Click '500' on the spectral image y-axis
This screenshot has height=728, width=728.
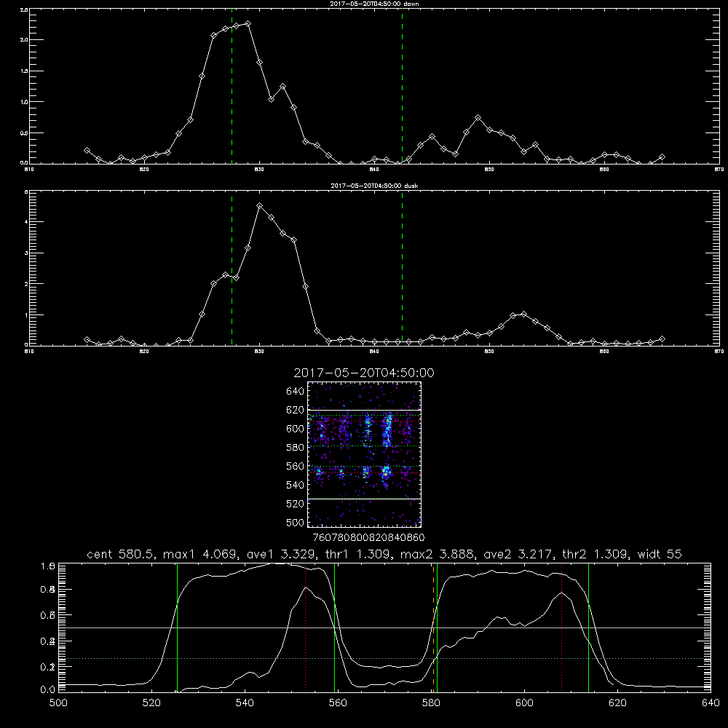pyautogui.click(x=295, y=522)
